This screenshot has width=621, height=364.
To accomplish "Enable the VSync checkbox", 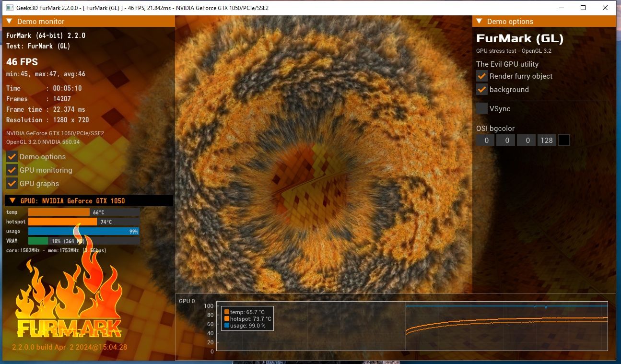I will click(482, 108).
